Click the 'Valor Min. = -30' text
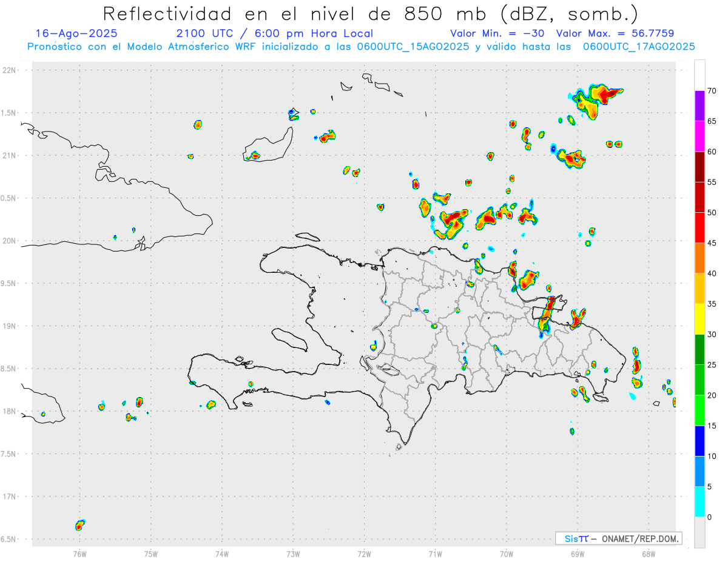This screenshot has height=562, width=728. point(497,33)
